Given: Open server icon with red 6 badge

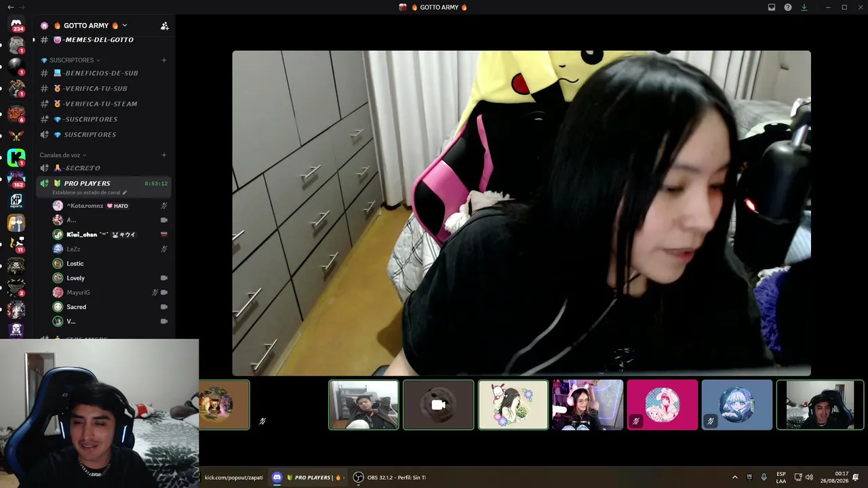Looking at the screenshot, I should pos(16,114).
